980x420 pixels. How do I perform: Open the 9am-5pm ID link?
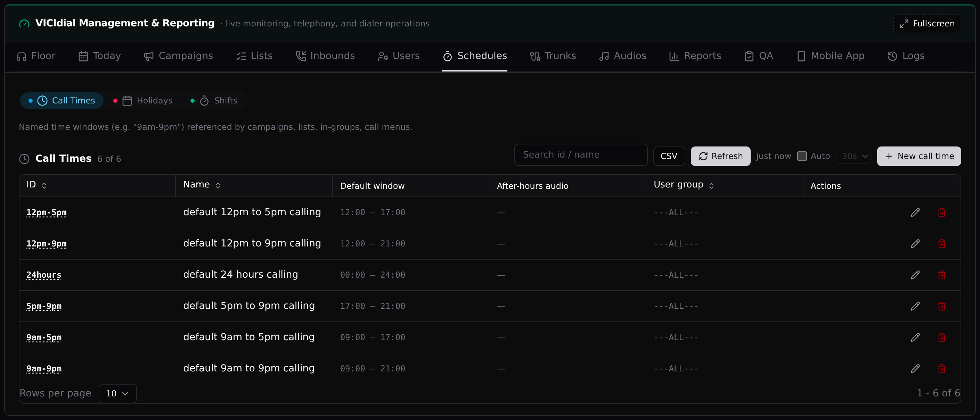coord(44,337)
